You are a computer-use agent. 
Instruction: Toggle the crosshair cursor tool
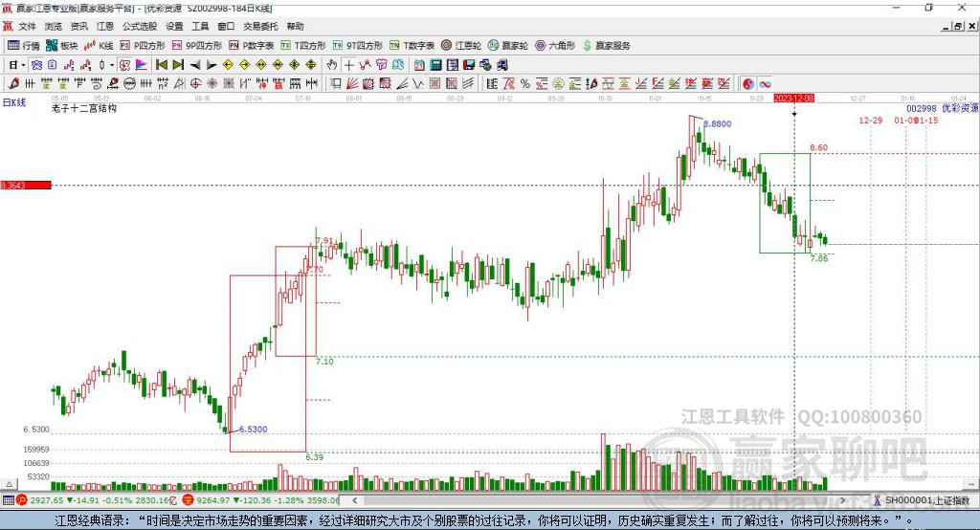click(348, 65)
